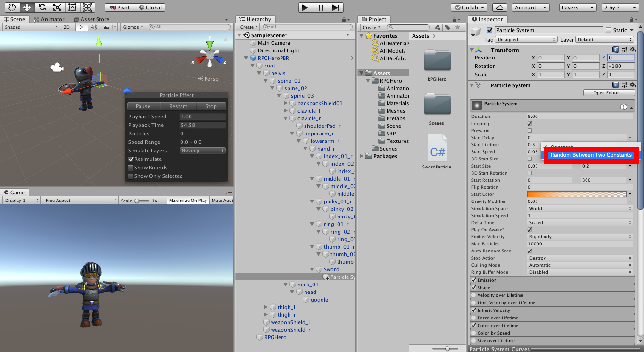Image resolution: width=644 pixels, height=352 pixels.
Task: Toggle the Pivot handle button
Action: click(x=120, y=8)
